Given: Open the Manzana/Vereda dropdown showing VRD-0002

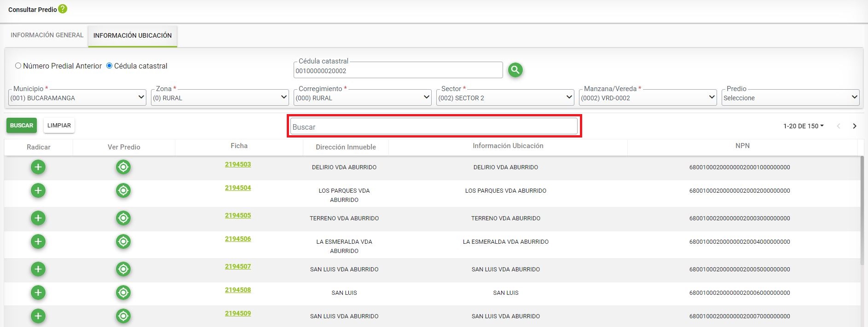Looking at the screenshot, I should pos(648,98).
